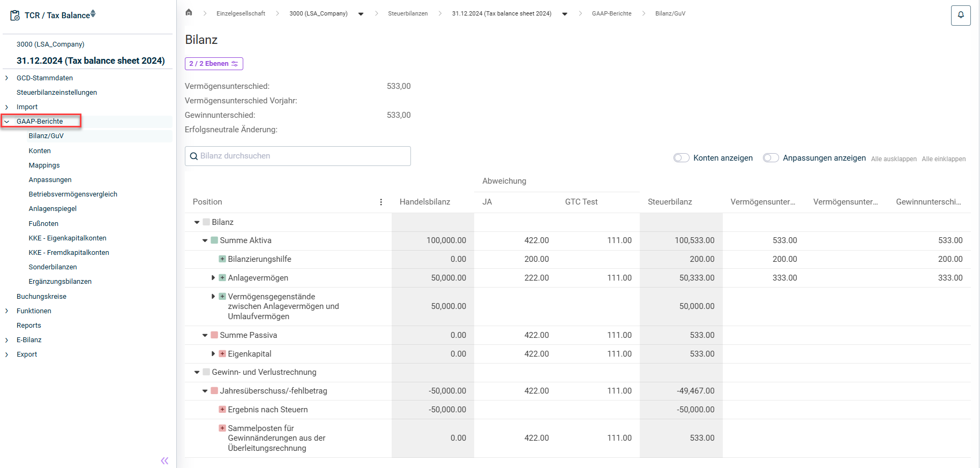The height and width of the screenshot is (468, 980).
Task: Collapse the Summe Passiva row
Action: coord(205,335)
